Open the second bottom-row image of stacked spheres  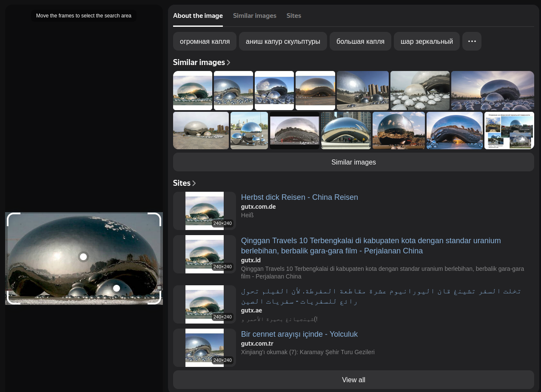pyautogui.click(x=249, y=131)
